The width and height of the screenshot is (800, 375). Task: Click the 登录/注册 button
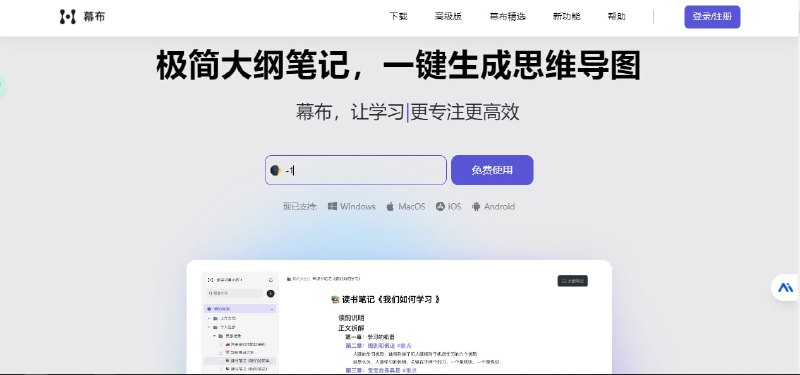point(712,17)
